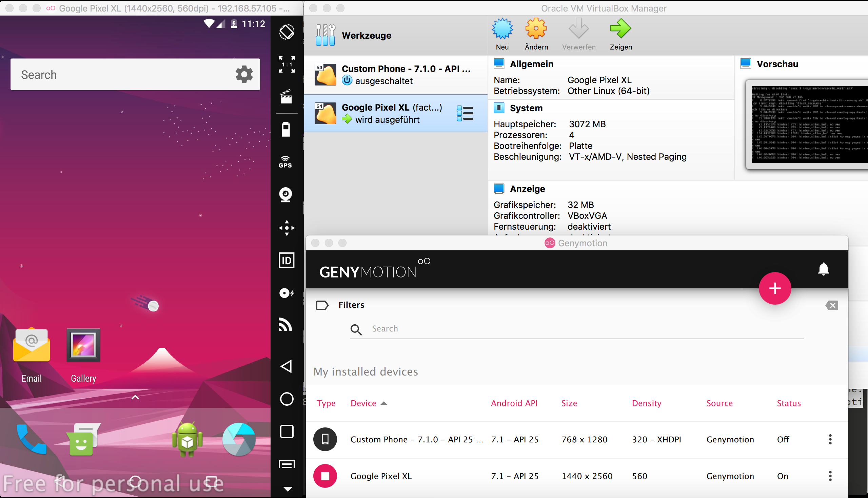Open the device ID widget

[x=287, y=261]
